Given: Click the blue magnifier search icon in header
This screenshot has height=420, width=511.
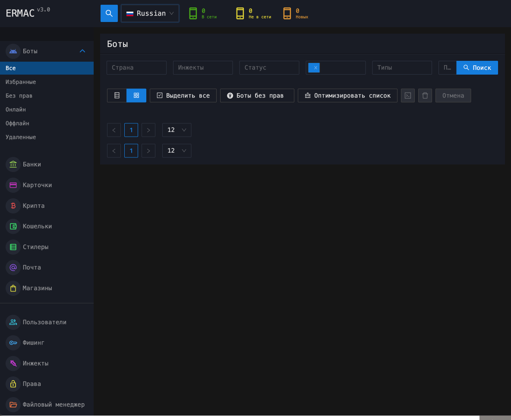Looking at the screenshot, I should click(109, 13).
